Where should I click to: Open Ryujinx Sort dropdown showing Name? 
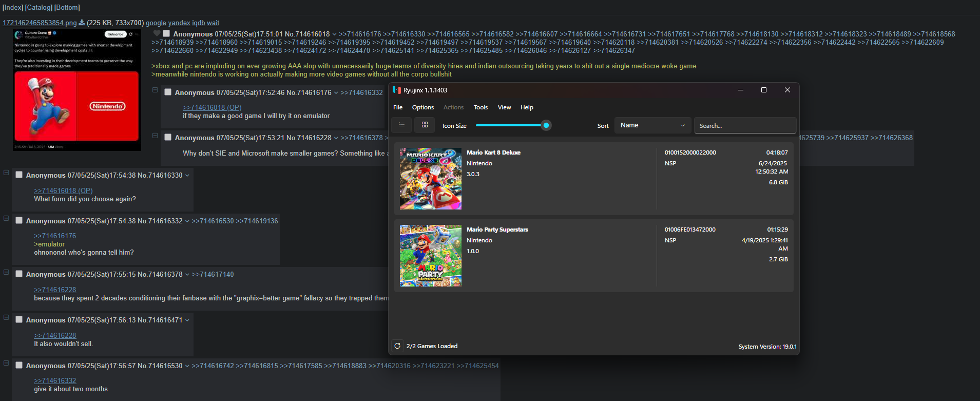(652, 125)
